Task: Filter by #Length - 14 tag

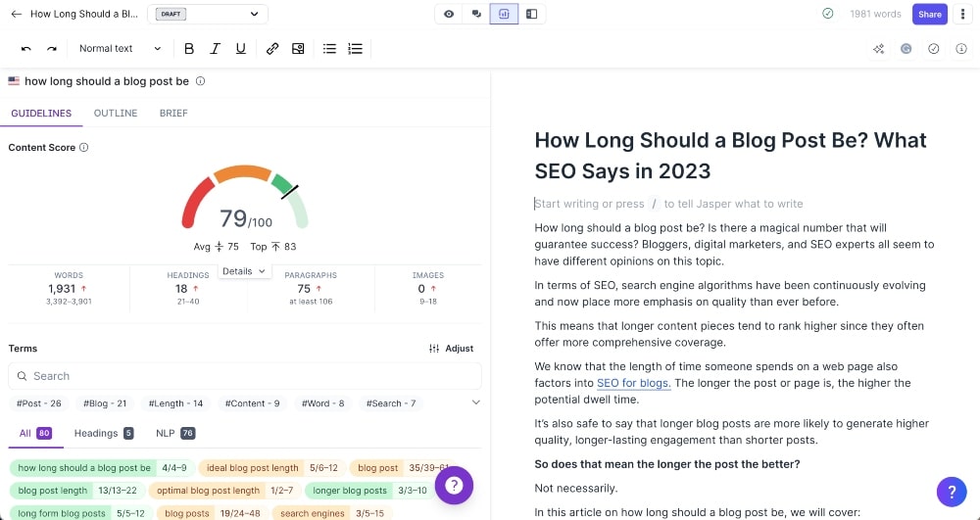Action: 175,403
